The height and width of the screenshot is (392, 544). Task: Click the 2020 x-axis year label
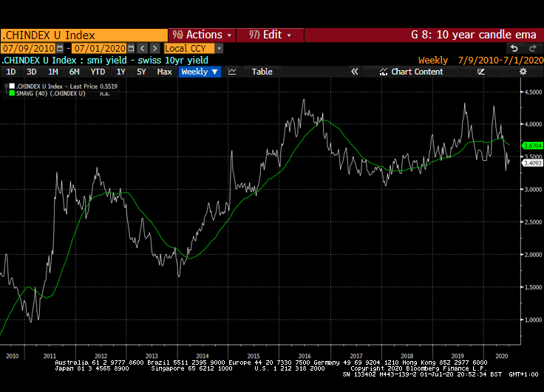pyautogui.click(x=502, y=356)
